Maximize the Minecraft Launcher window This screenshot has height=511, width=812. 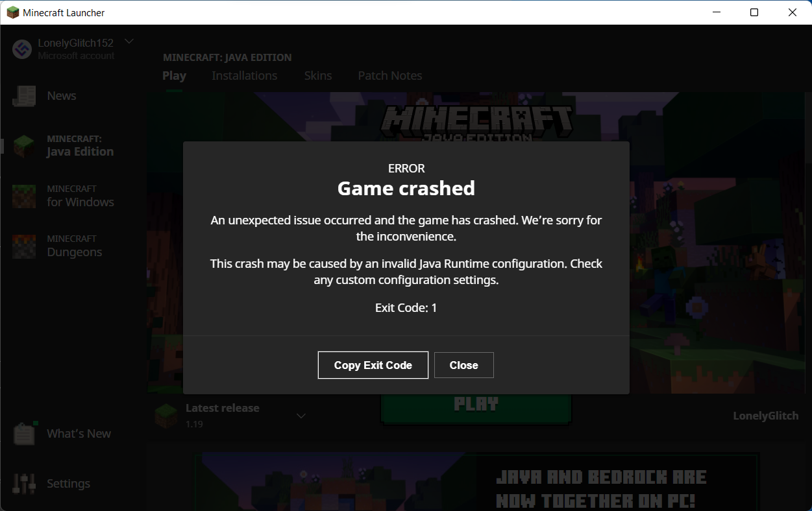[x=754, y=12]
